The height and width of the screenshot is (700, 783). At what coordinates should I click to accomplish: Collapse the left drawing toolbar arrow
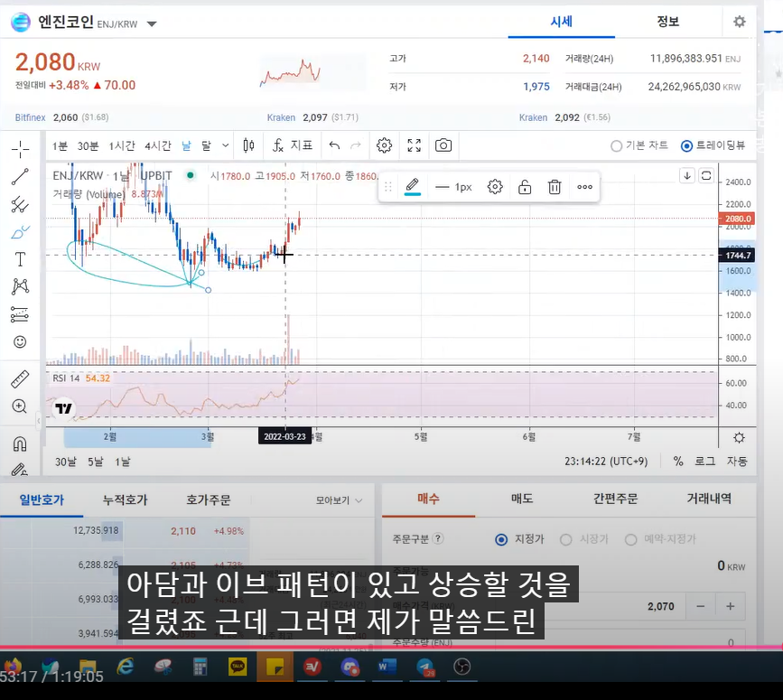click(x=39, y=421)
